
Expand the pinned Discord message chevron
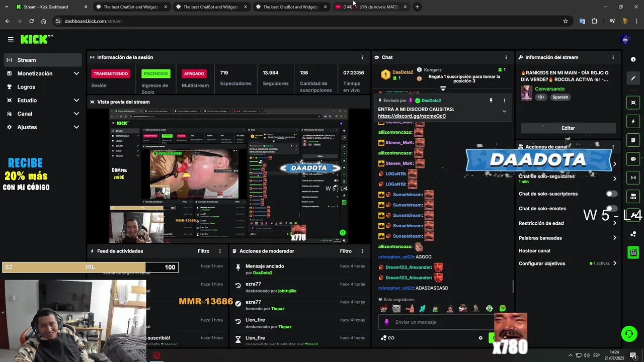coord(504,112)
